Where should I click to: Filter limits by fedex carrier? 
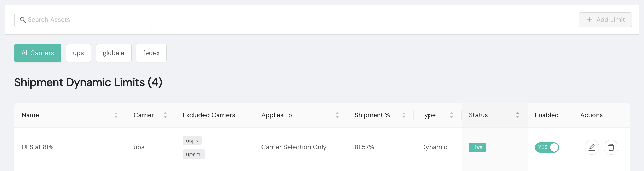point(151,53)
